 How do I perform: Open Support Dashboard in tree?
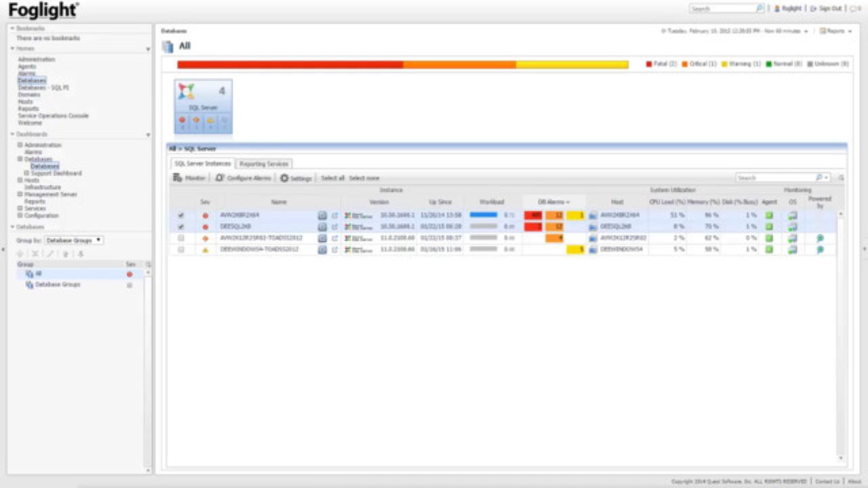56,174
